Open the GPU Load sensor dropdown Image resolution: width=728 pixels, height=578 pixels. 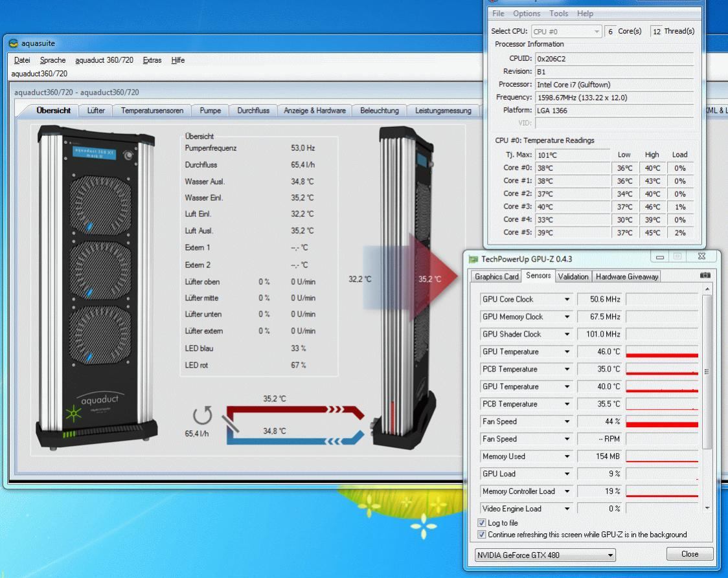pyautogui.click(x=567, y=474)
